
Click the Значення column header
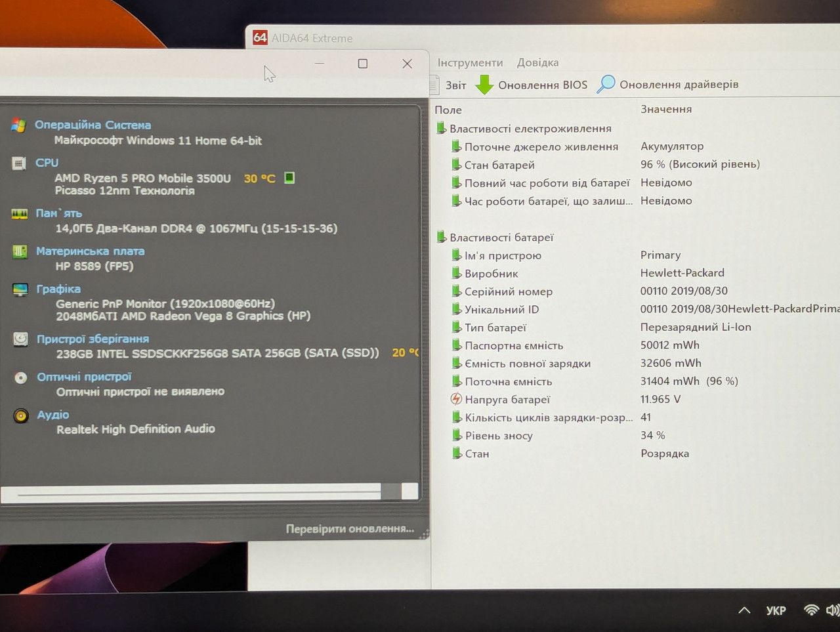[x=666, y=109]
